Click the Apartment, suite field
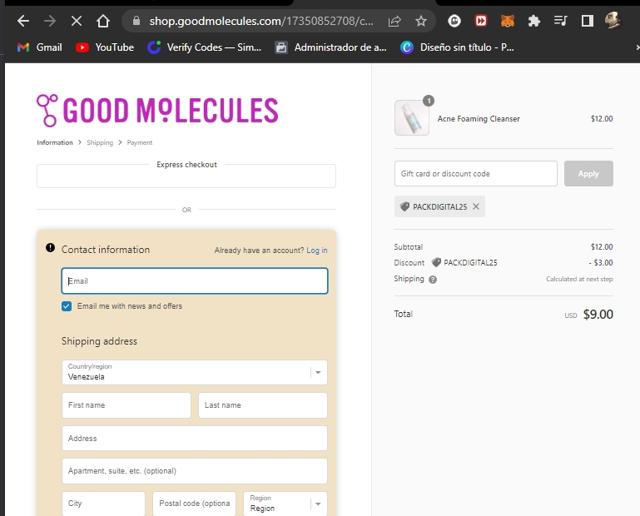 click(194, 471)
